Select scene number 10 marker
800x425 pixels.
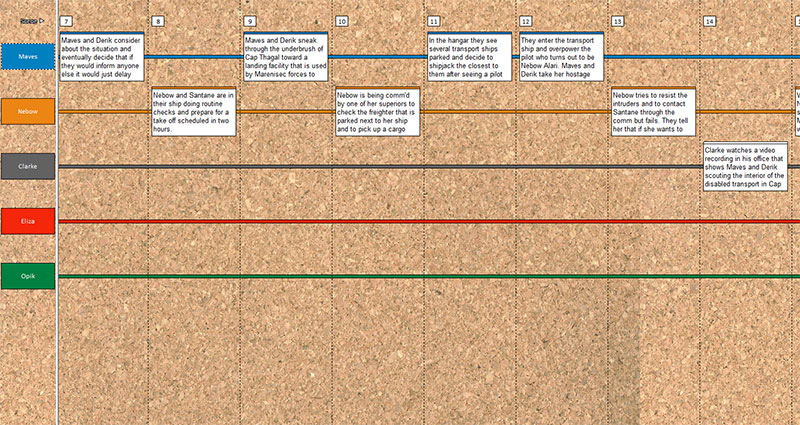[x=342, y=21]
